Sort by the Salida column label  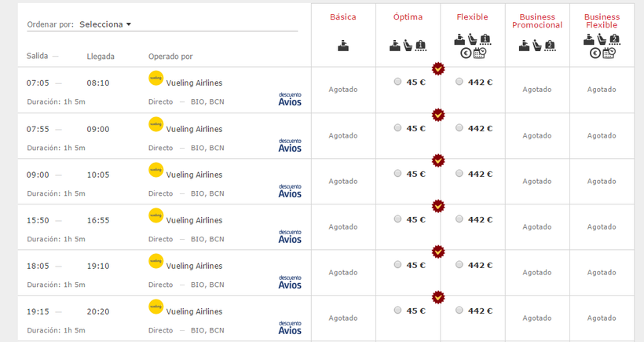[37, 56]
